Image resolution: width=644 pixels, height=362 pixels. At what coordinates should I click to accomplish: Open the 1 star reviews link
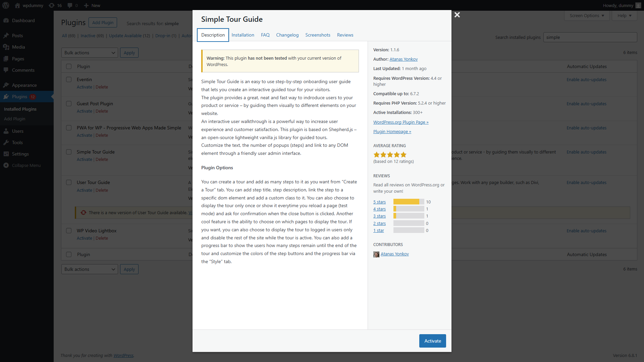click(x=378, y=230)
